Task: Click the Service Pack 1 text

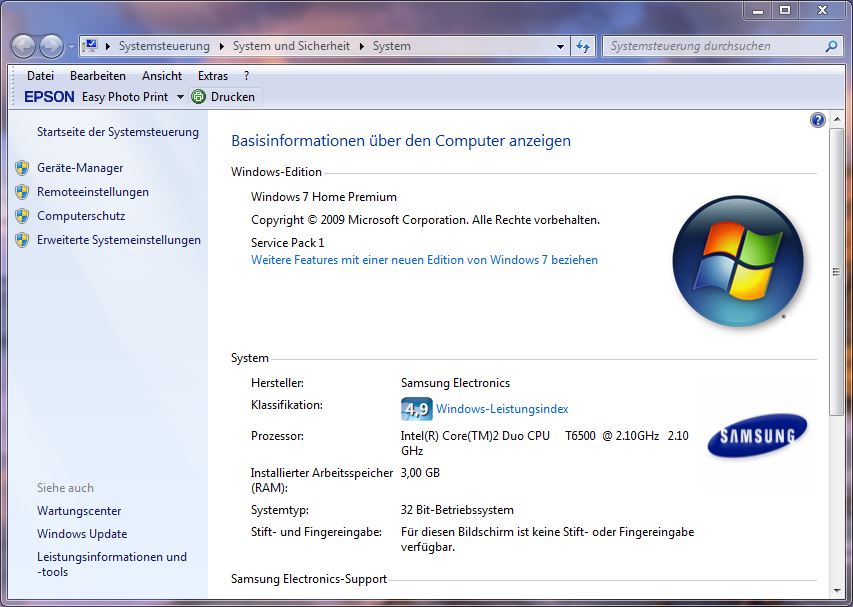Action: pyautogui.click(x=287, y=243)
